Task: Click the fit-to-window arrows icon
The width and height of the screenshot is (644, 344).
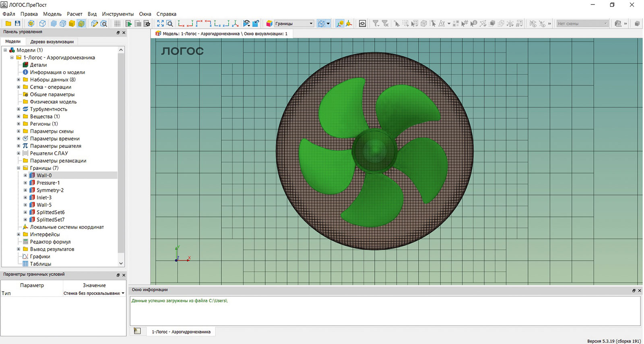Action: [160, 24]
